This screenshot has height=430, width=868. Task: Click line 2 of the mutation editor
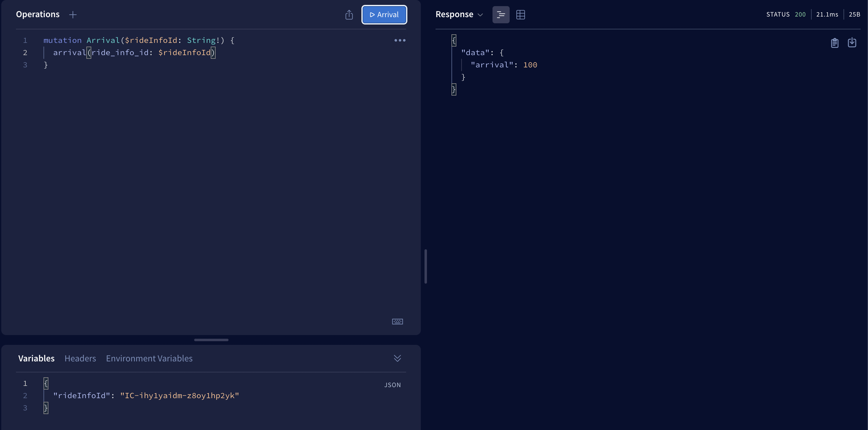(x=134, y=53)
